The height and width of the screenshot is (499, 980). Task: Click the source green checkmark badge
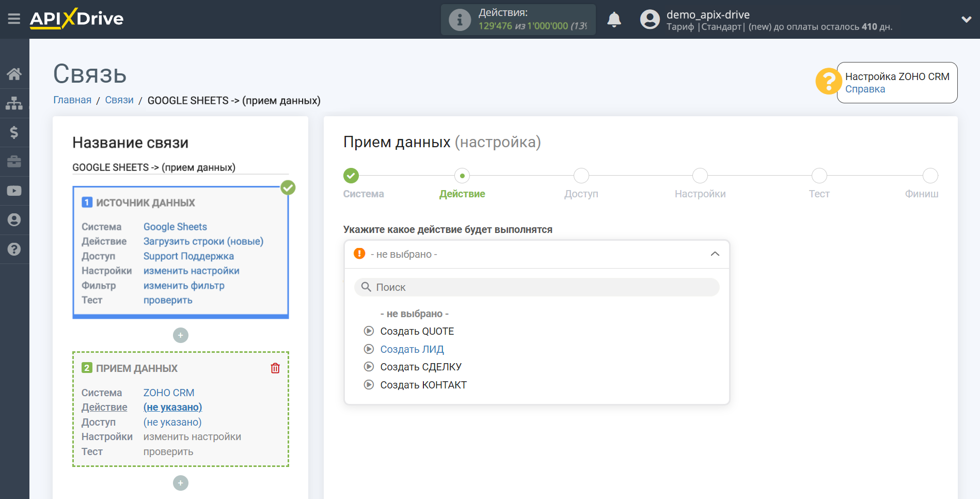pyautogui.click(x=288, y=188)
